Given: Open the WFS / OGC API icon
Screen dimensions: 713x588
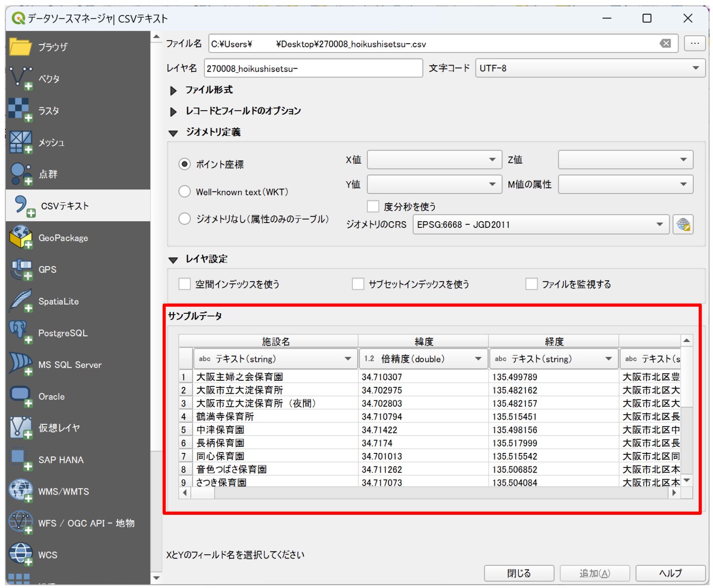Looking at the screenshot, I should point(20,523).
